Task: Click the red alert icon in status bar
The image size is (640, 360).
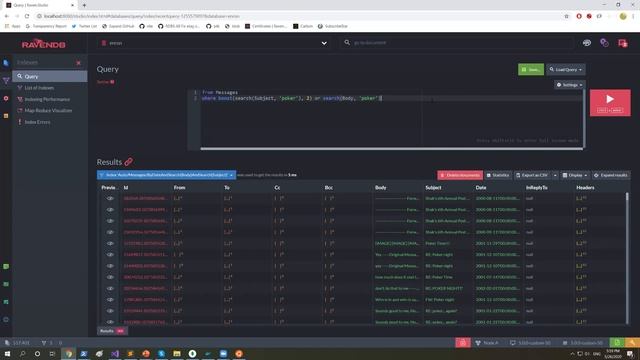Action: 462,343
